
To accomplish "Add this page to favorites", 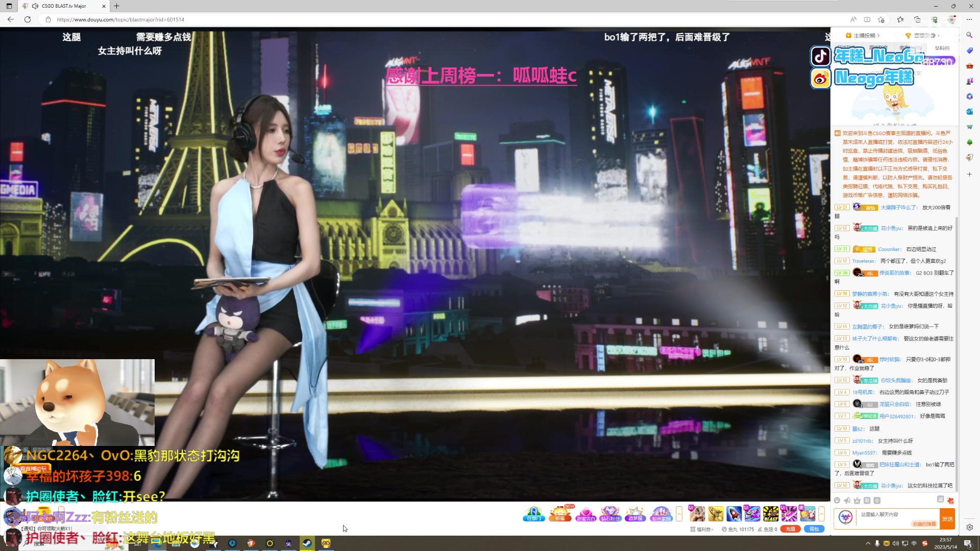I will coord(881,19).
